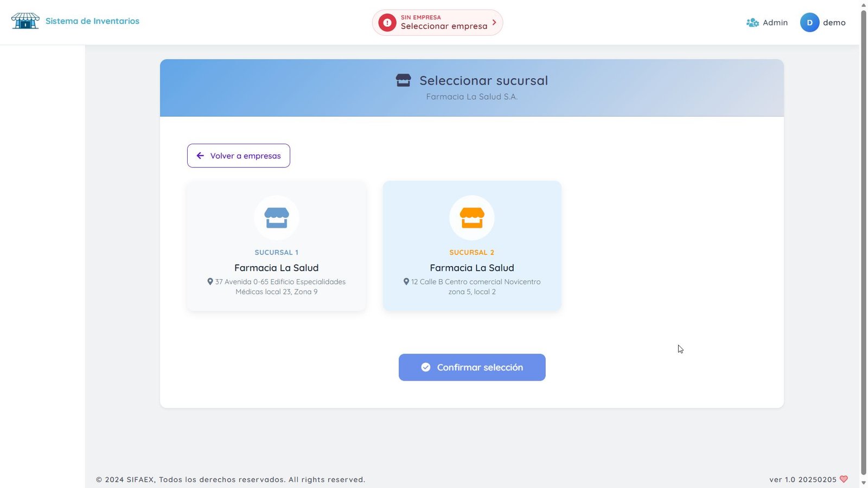Choose the Sucursal 1 label
Image resolution: width=868 pixels, height=488 pixels.
(277, 252)
